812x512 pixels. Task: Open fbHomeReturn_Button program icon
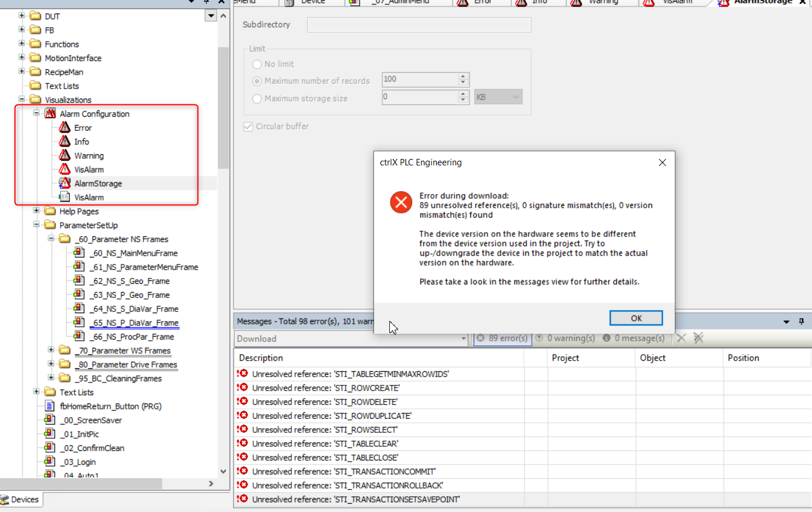tap(50, 406)
